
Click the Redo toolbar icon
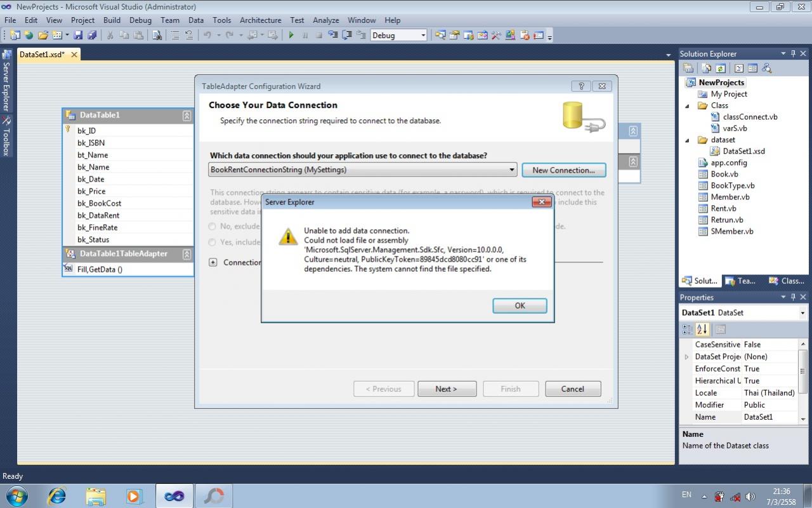pos(230,36)
